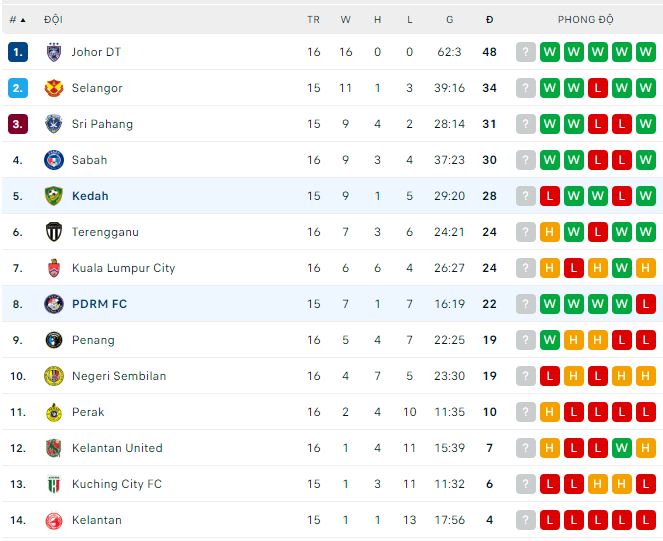Click the Kedah team logo

[54, 196]
